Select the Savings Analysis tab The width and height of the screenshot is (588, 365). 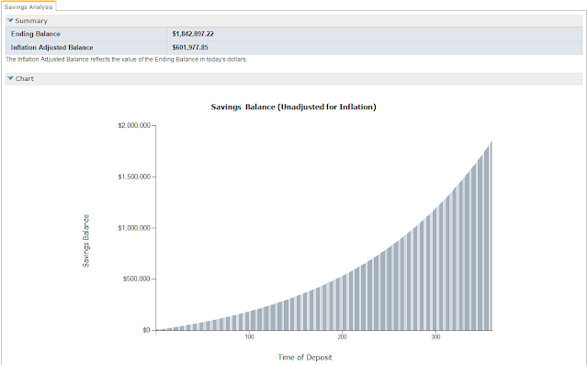tap(28, 6)
